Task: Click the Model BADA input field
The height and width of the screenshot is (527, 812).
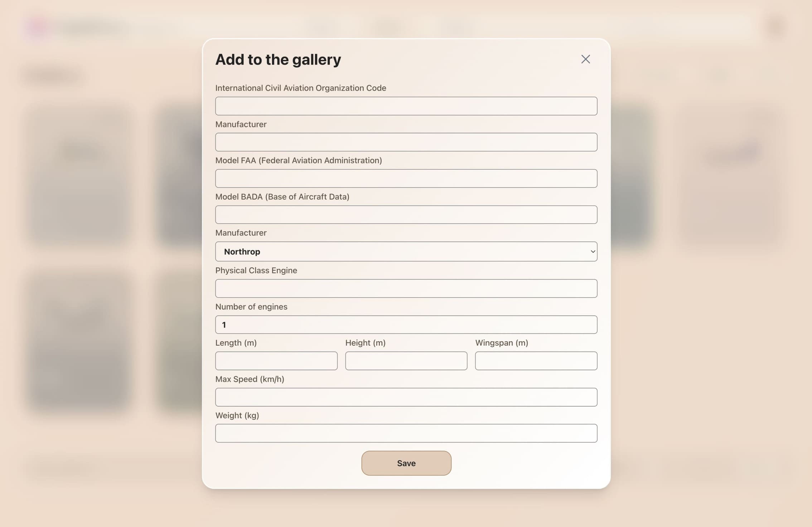Action: point(406,214)
